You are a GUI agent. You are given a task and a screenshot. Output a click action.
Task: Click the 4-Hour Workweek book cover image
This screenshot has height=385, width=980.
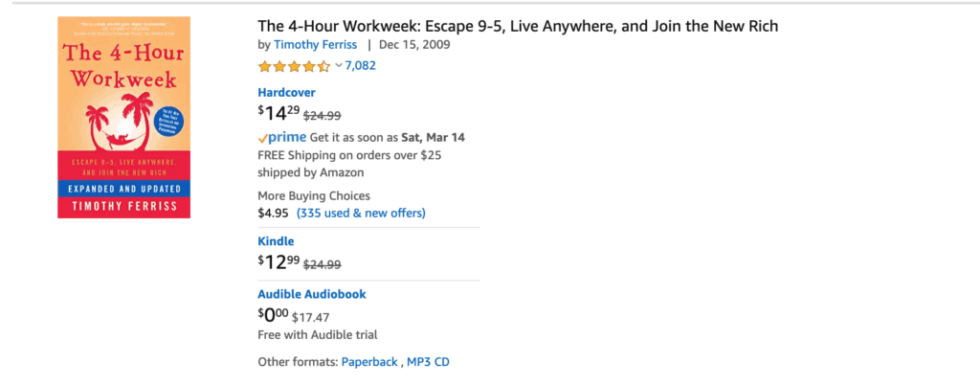[123, 117]
